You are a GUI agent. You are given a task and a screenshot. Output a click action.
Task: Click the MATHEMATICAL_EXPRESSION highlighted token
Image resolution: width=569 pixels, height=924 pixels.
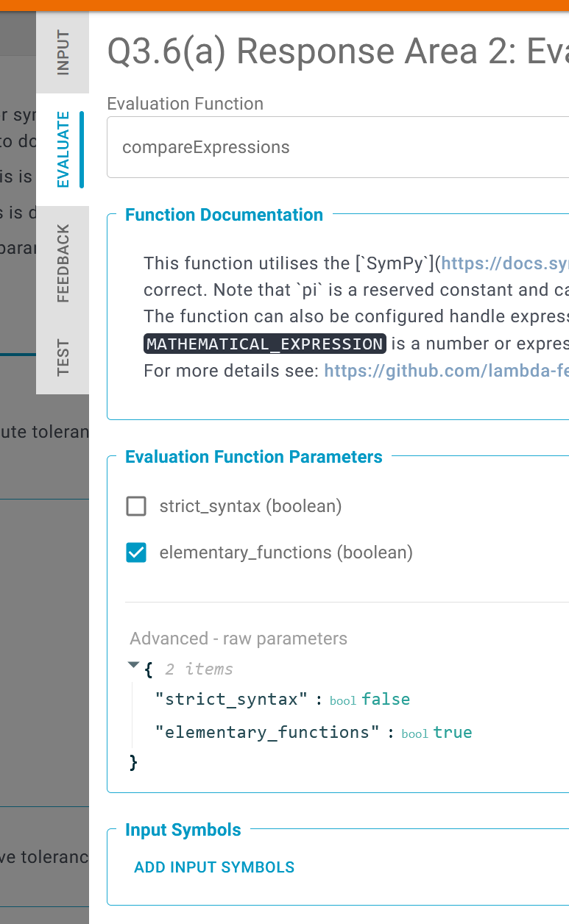(264, 344)
